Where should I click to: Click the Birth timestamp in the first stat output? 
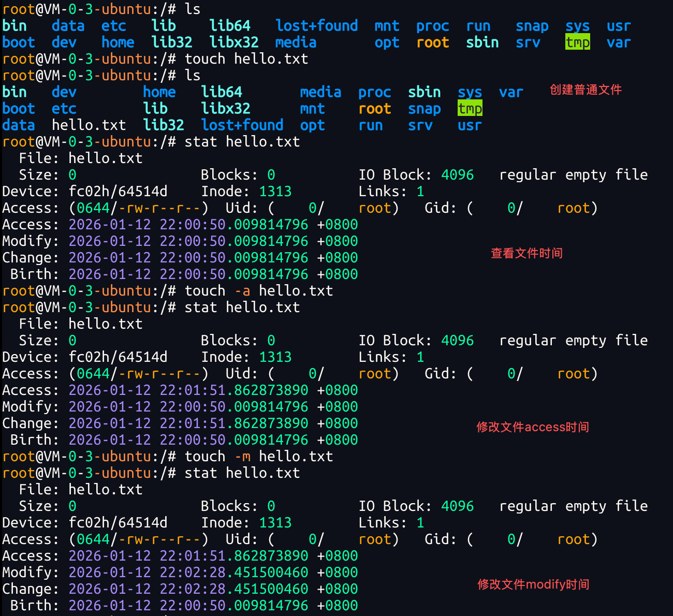(x=213, y=274)
